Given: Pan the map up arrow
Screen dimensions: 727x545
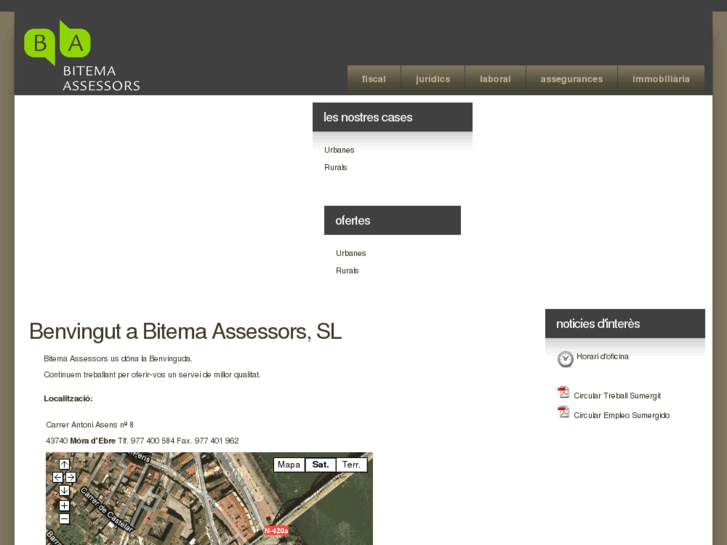Looking at the screenshot, I should click(x=64, y=464).
